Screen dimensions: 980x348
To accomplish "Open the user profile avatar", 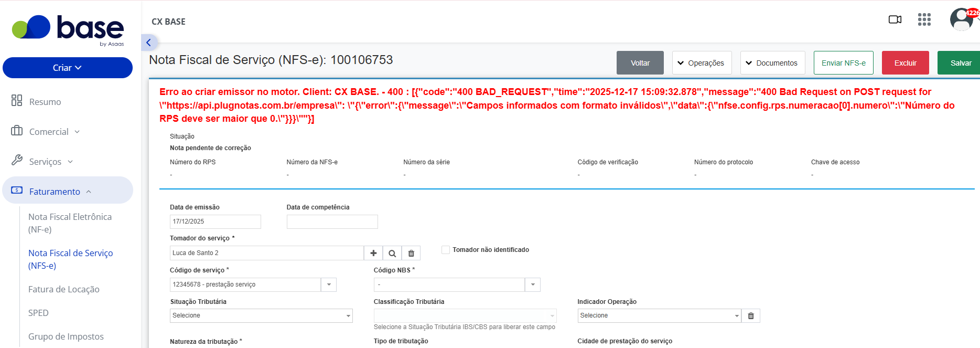I will (x=962, y=19).
